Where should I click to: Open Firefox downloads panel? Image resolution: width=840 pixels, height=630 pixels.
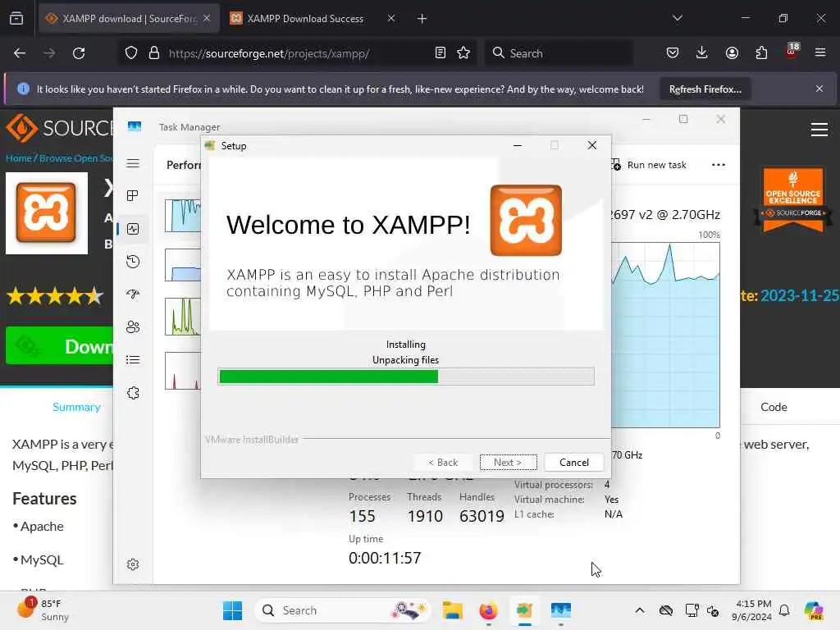[x=702, y=53]
